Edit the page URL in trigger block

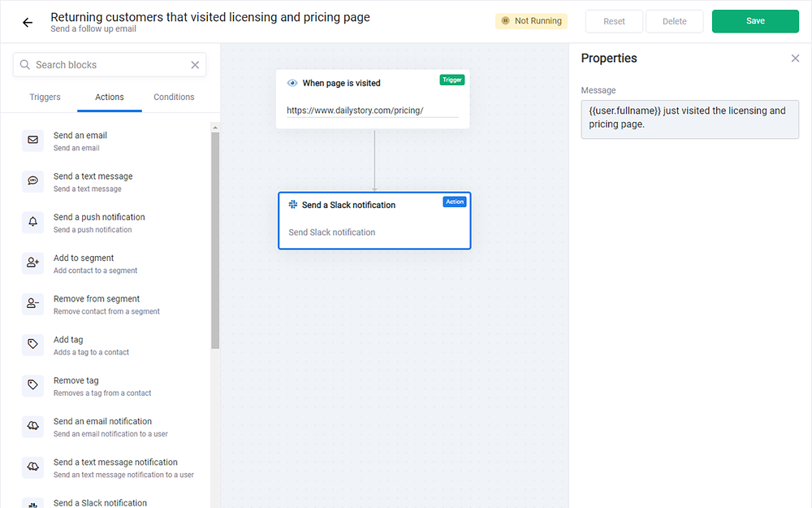click(373, 111)
